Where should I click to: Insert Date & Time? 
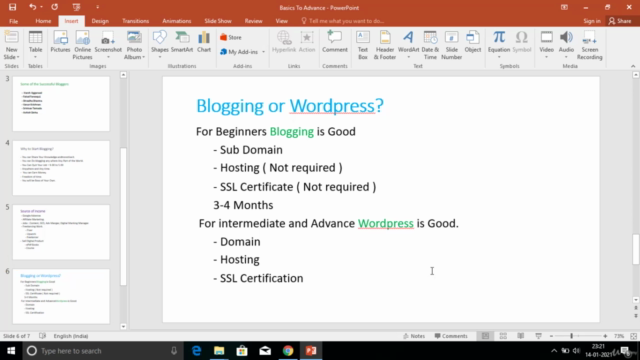pyautogui.click(x=430, y=45)
